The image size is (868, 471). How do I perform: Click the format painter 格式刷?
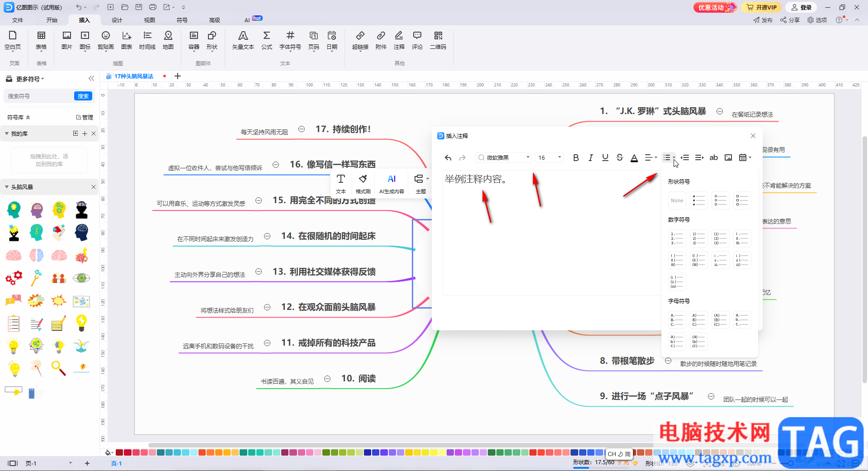[363, 184]
